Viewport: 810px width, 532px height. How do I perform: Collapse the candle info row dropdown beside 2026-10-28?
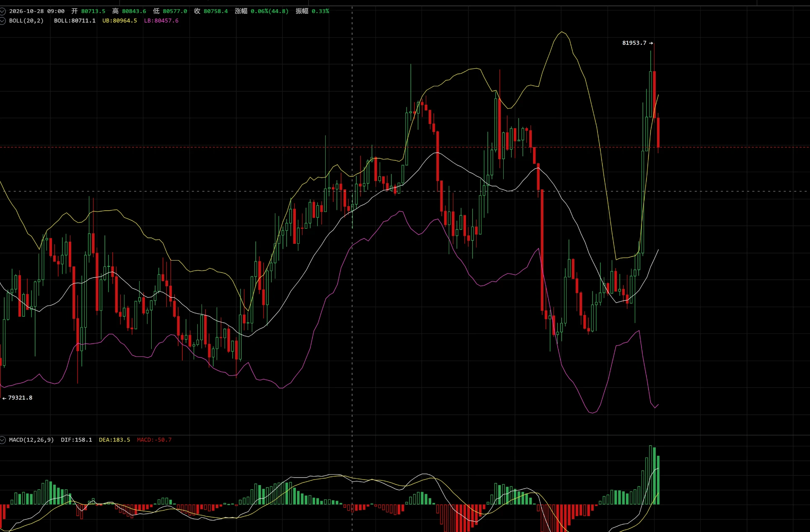tap(3, 11)
